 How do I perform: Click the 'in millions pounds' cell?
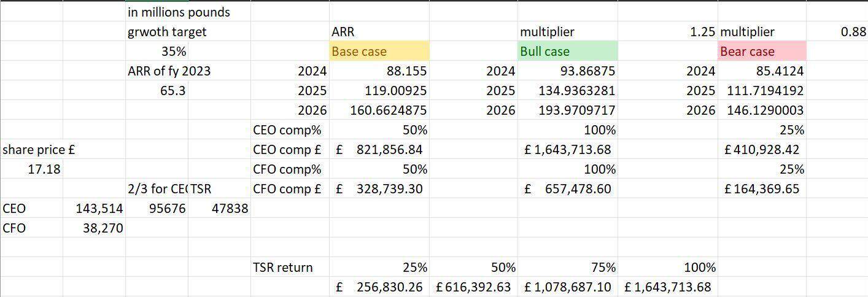179,12
